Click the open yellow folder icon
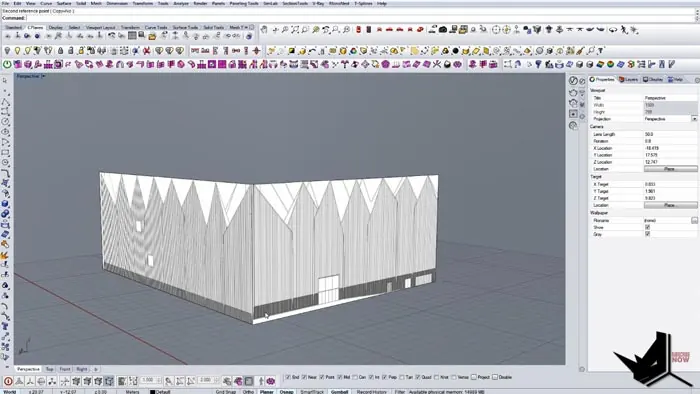Screen dimensions: 700x394 point(152,36)
